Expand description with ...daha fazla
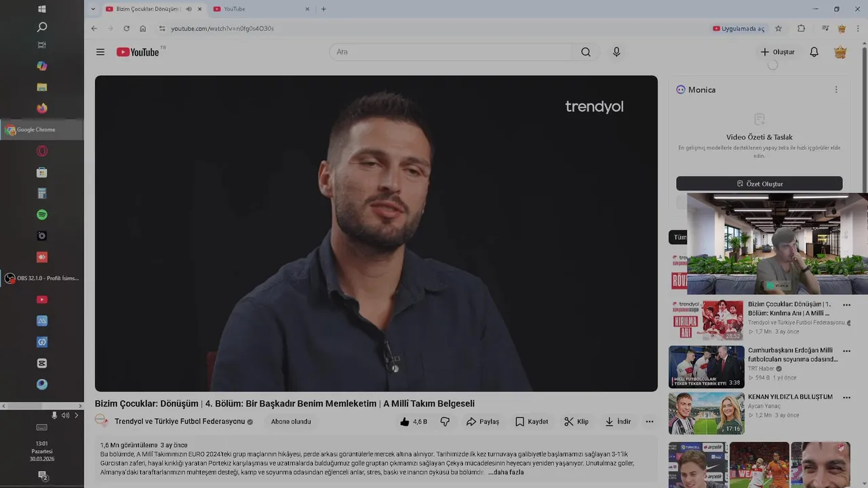Image resolution: width=868 pixels, height=488 pixels. (x=506, y=472)
